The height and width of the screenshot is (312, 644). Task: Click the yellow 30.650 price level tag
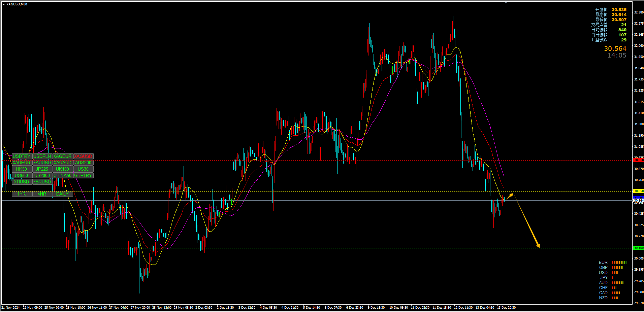pyautogui.click(x=638, y=191)
